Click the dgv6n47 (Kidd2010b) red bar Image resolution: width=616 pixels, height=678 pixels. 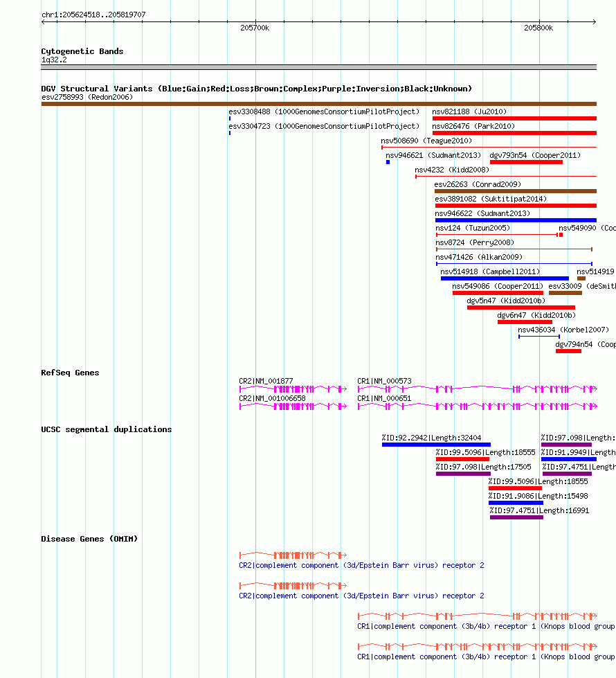[x=525, y=322]
